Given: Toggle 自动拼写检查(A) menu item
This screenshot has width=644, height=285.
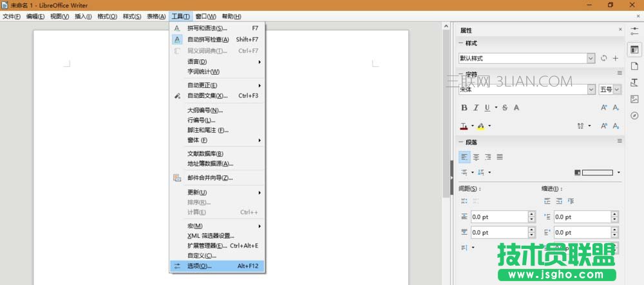Looking at the screenshot, I should (x=217, y=39).
